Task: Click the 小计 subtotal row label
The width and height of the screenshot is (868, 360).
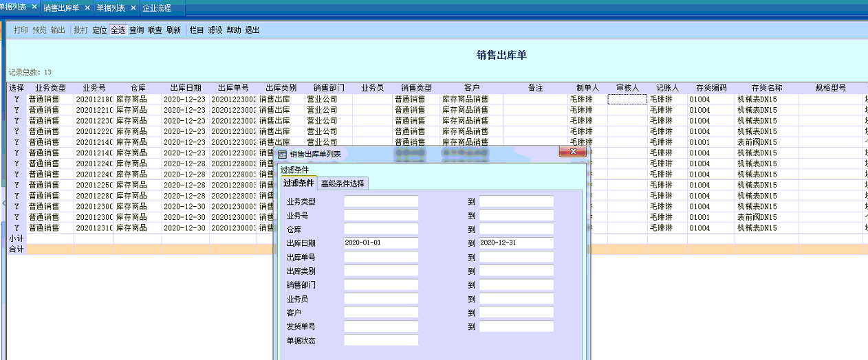Action: click(x=17, y=238)
